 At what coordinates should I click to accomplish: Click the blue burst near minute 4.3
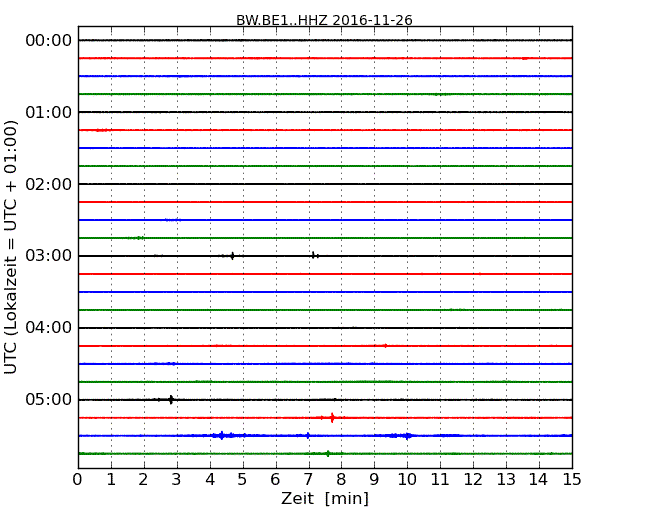click(222, 435)
